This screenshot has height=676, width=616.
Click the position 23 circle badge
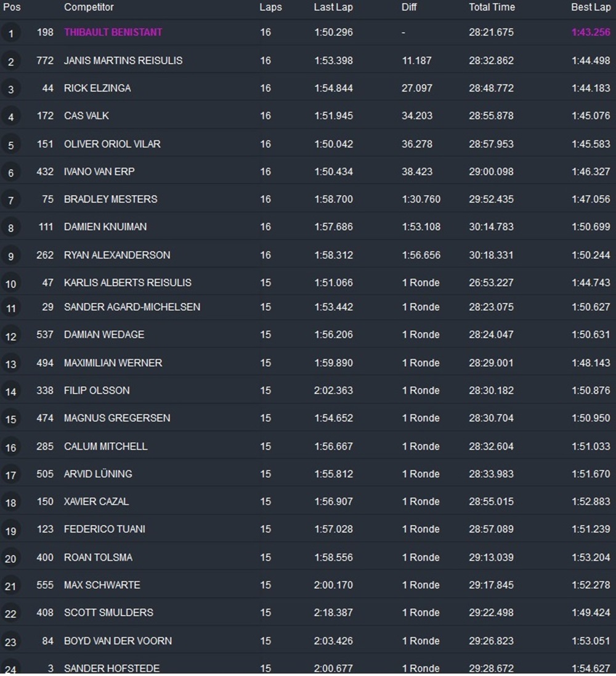tap(10, 642)
